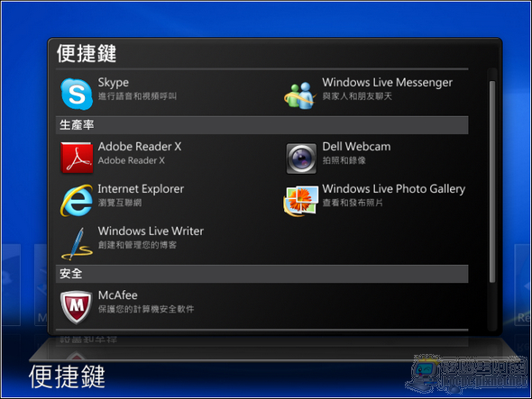
Task: Click the McAfee title text
Action: coord(118,295)
